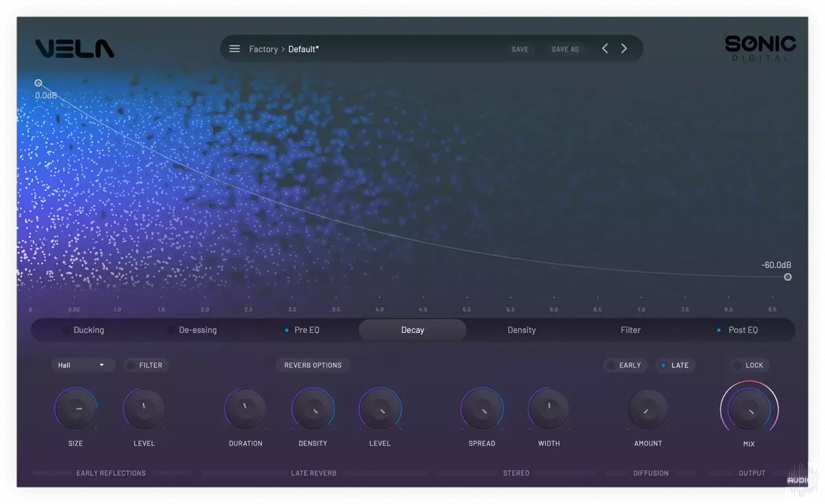Click the late reverb LEVEL knob
The image size is (825, 504).
pos(380,409)
